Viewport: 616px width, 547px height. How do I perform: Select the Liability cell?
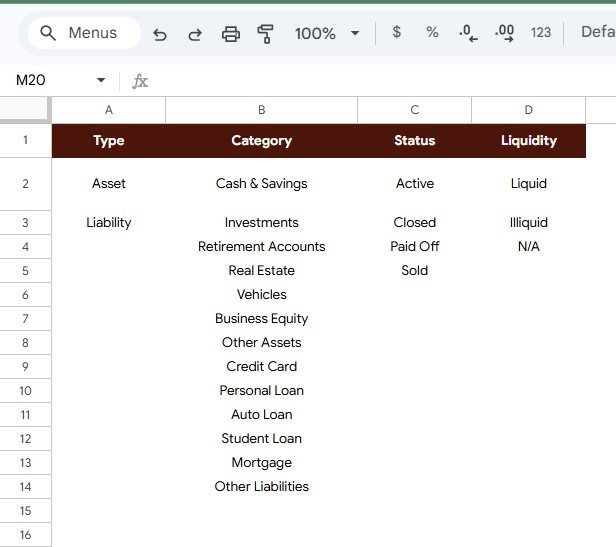(109, 223)
